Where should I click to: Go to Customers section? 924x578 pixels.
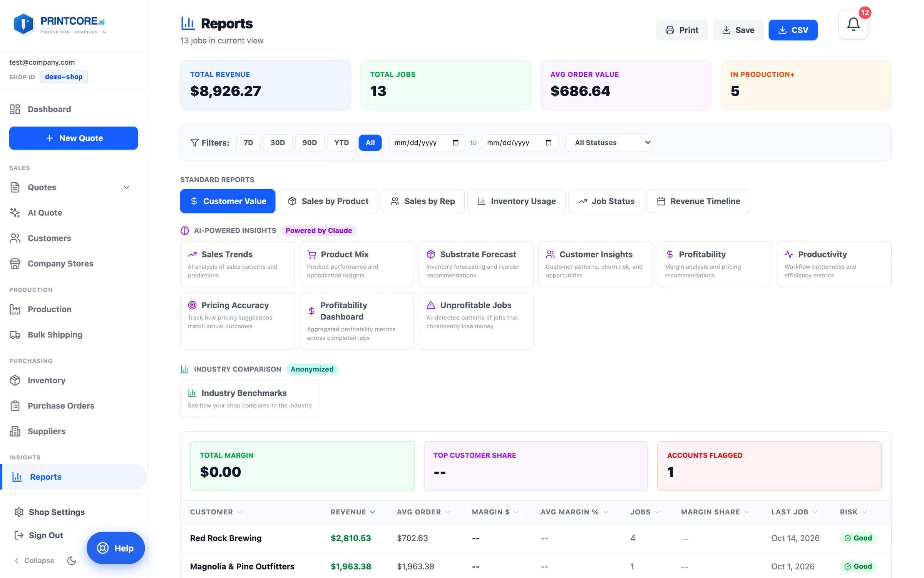(x=73, y=238)
